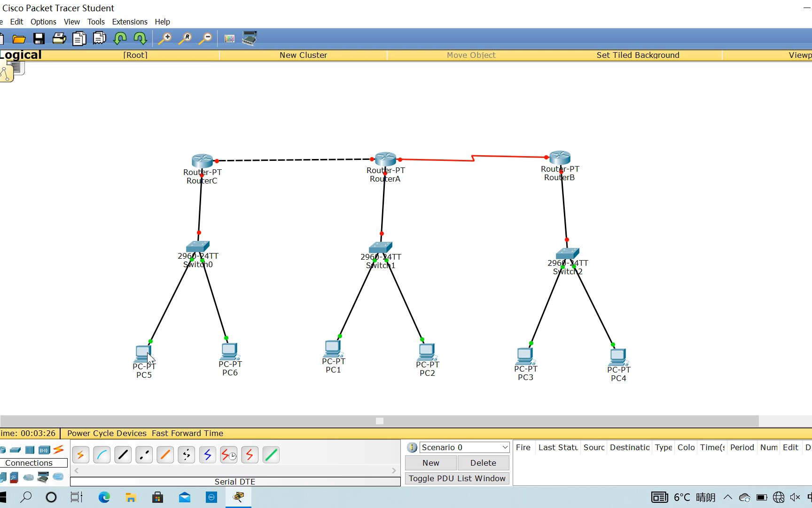Select the phone cable (dotted zigzag)
This screenshot has width=812, height=508.
187,455
